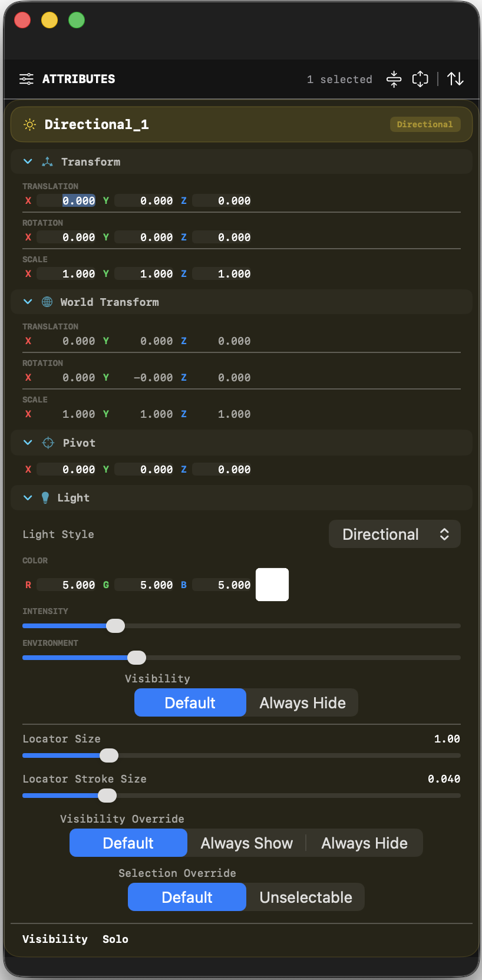
Task: Set Visibility Override to Default
Action: coord(128,843)
